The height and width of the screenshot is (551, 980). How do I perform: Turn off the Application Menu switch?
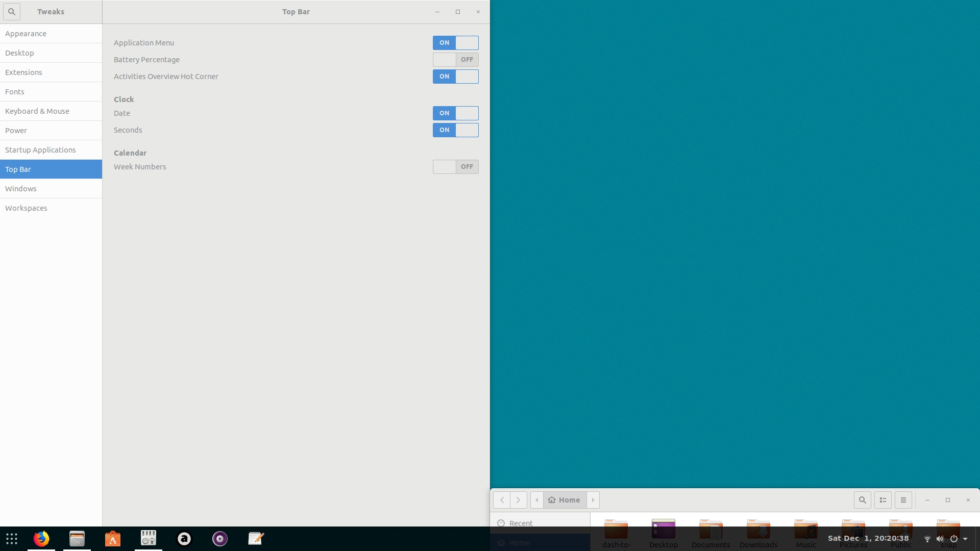[x=456, y=43]
